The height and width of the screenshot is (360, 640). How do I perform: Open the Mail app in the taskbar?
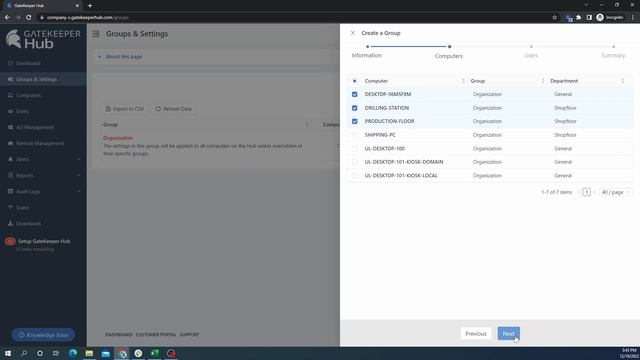pos(106,353)
